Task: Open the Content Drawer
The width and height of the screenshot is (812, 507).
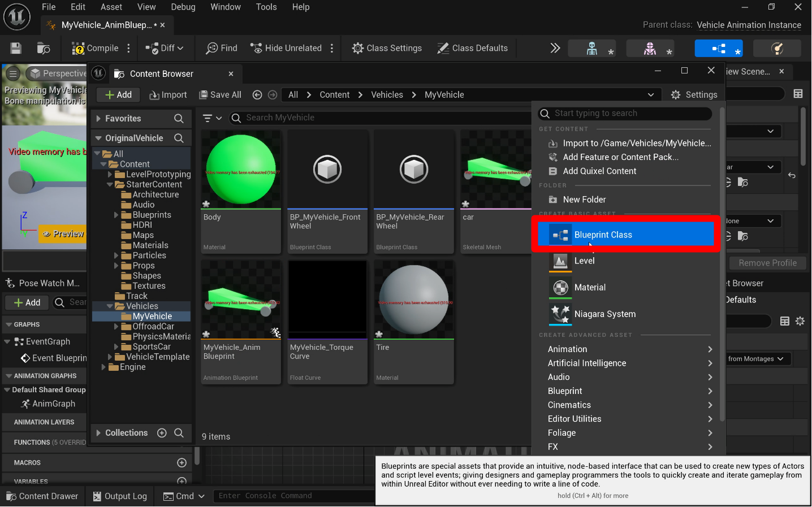Action: (42, 496)
